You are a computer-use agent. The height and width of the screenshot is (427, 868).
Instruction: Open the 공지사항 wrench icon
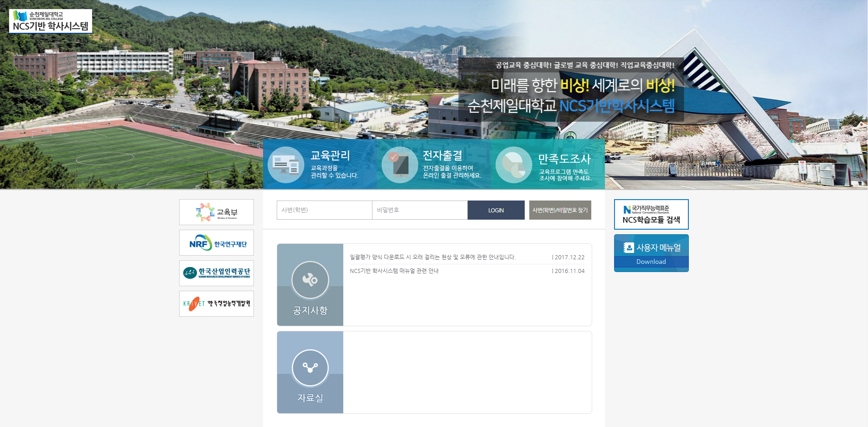point(310,280)
